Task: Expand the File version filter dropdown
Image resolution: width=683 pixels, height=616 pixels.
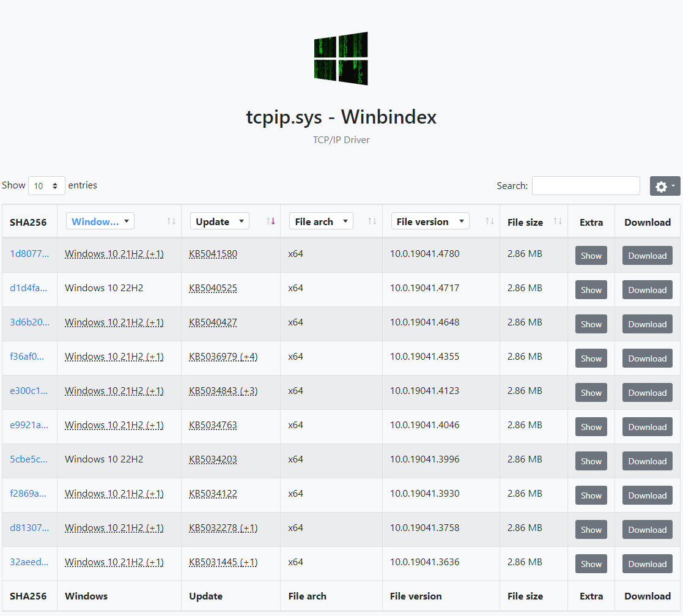Action: point(430,221)
